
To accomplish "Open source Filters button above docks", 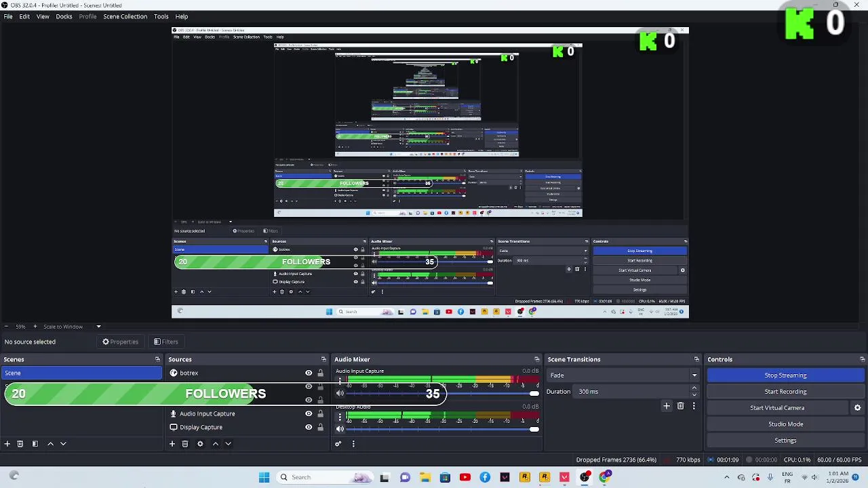I will coord(165,342).
